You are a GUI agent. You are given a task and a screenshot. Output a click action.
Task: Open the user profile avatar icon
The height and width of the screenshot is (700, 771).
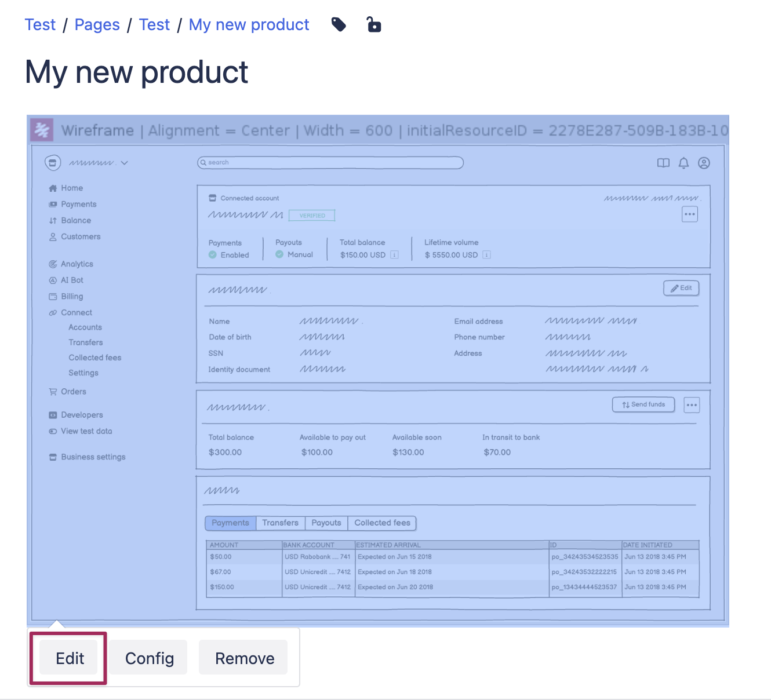[704, 163]
